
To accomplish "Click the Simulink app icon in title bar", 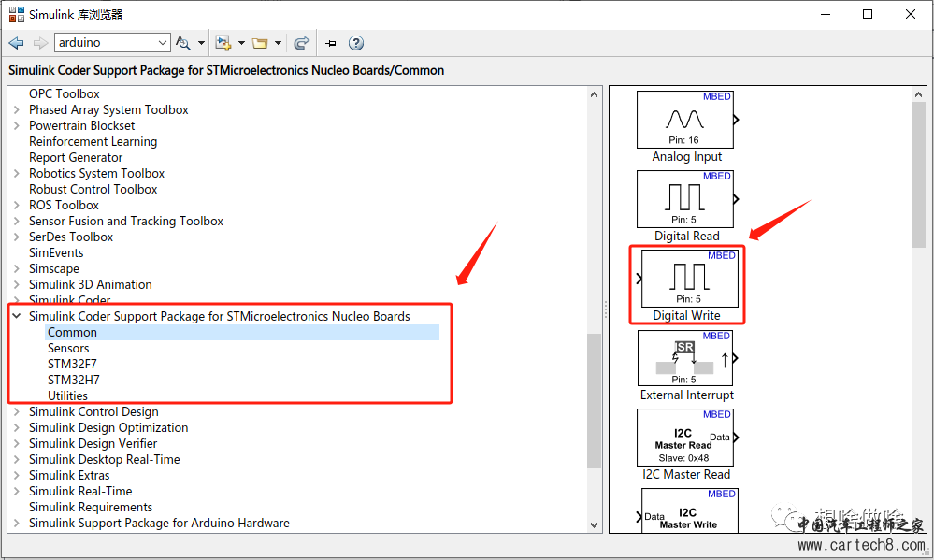I will [17, 14].
